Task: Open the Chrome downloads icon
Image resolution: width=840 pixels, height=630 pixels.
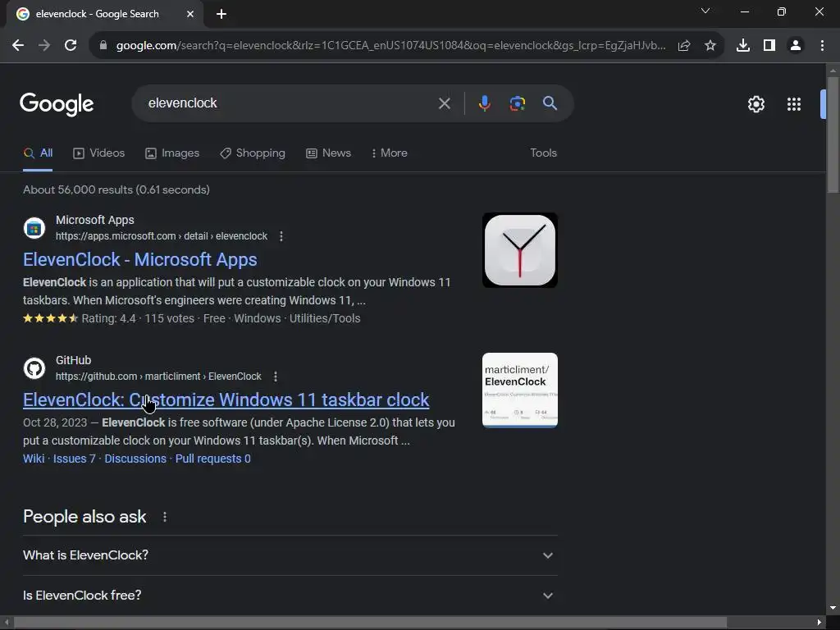Action: [x=743, y=46]
